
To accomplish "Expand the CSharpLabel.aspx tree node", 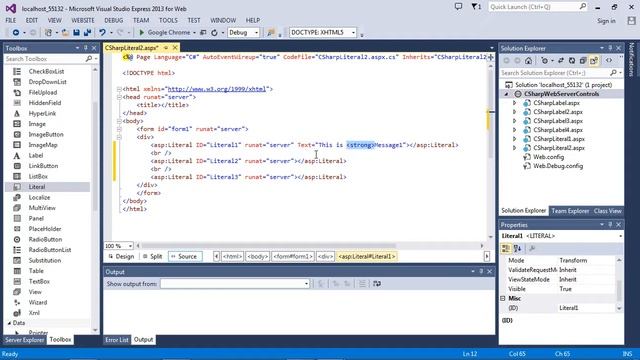I will (x=515, y=103).
